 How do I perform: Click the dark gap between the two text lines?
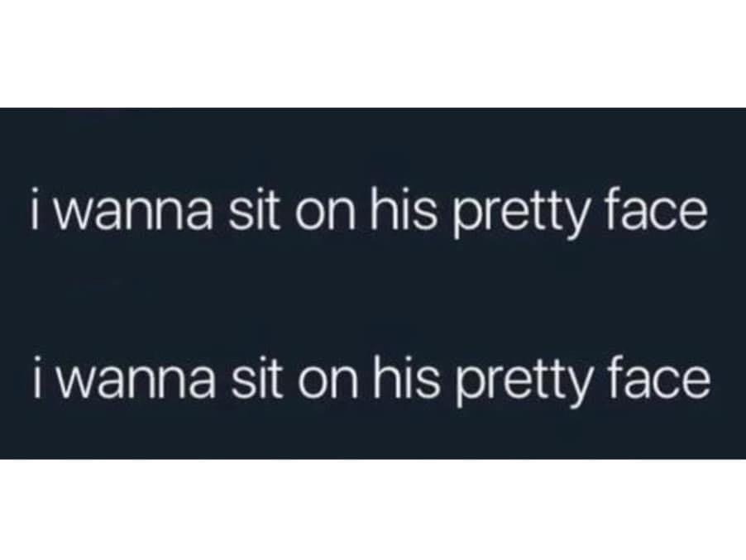373,297
